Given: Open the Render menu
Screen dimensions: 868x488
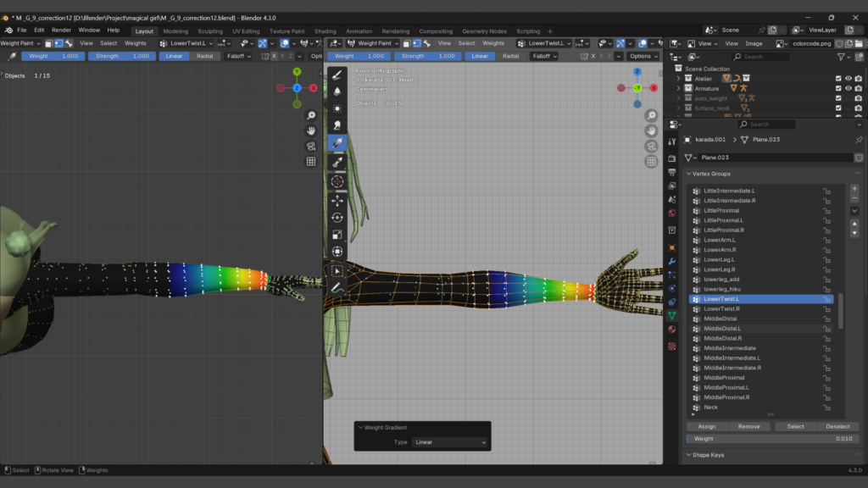Looking at the screenshot, I should pyautogui.click(x=61, y=30).
